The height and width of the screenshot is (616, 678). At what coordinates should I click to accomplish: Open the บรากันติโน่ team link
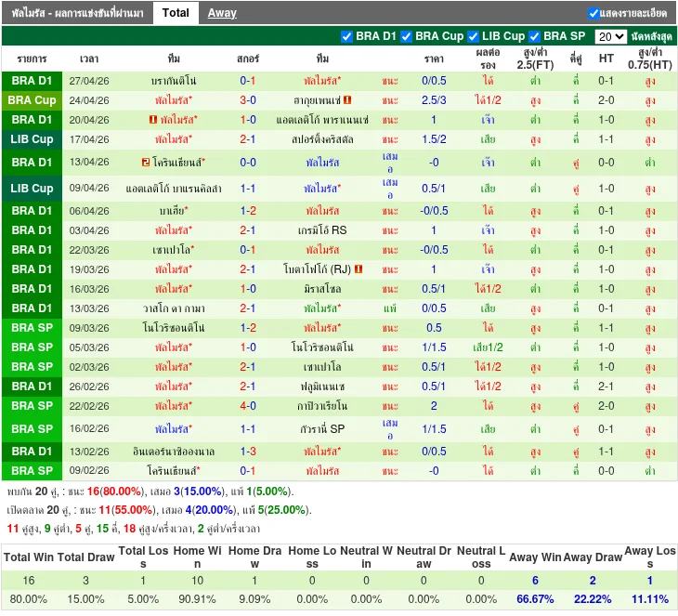[174, 81]
